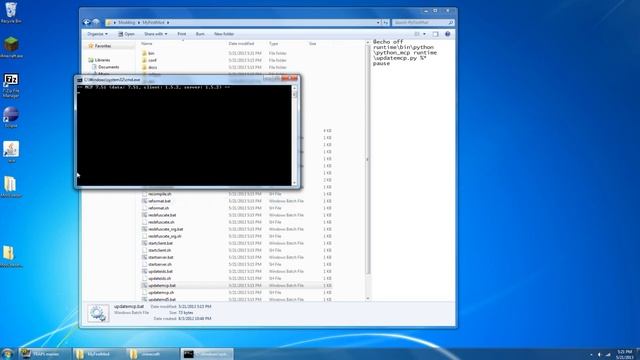
Task: Select the bin folder
Action: pos(151,53)
